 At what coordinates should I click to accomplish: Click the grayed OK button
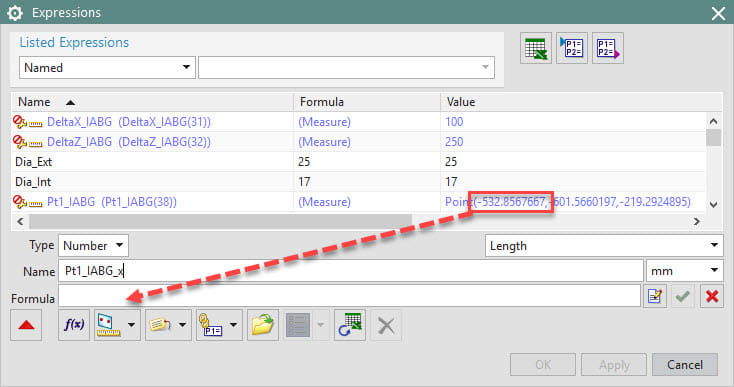(543, 365)
